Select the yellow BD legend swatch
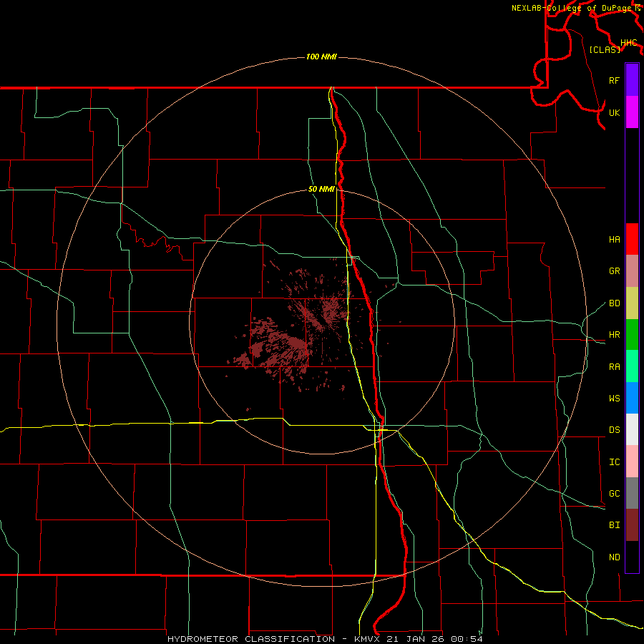This screenshot has height=644, width=644. point(632,303)
